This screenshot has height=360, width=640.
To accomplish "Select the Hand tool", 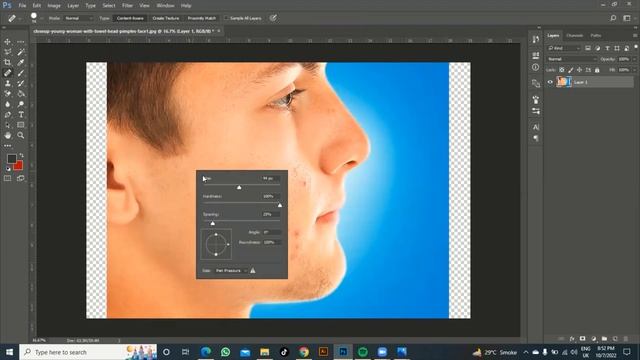I will [8, 135].
